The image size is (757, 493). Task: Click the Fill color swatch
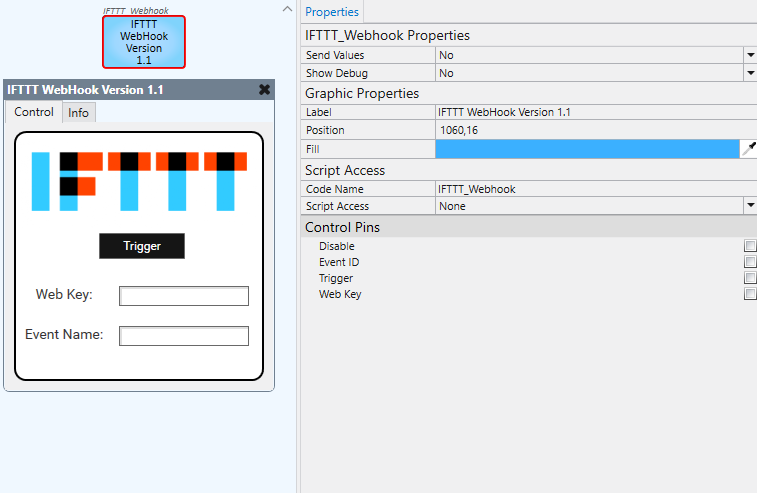point(587,149)
